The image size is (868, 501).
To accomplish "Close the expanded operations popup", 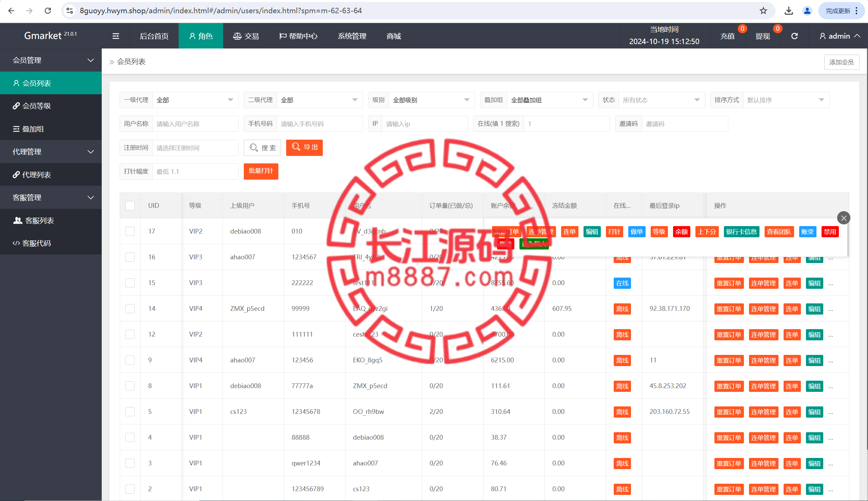I will coord(844,218).
